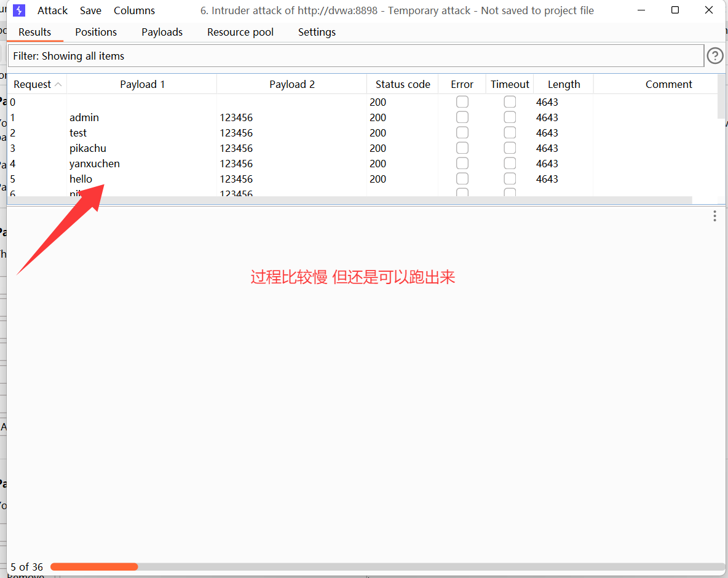This screenshot has width=728, height=578.
Task: Toggle Timeout checkbox in admin row
Action: click(510, 117)
